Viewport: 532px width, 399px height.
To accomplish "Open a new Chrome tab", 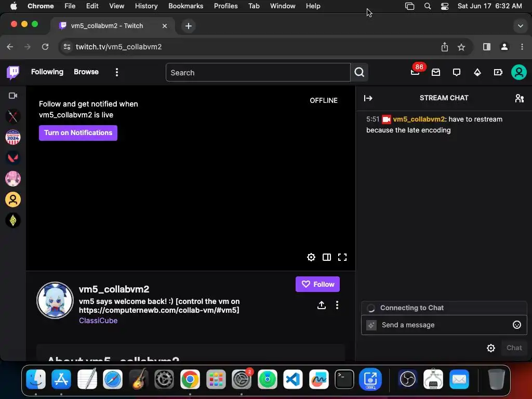I will pos(189,26).
